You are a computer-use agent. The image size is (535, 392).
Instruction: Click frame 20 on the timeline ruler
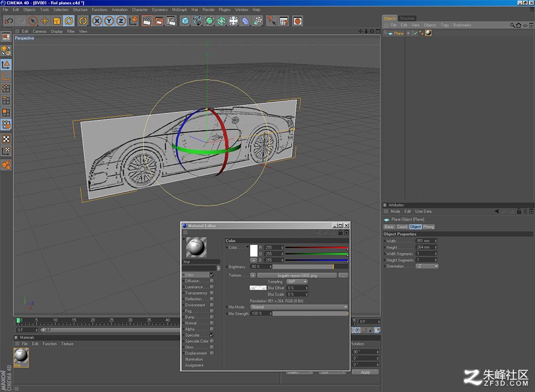click(x=93, y=321)
